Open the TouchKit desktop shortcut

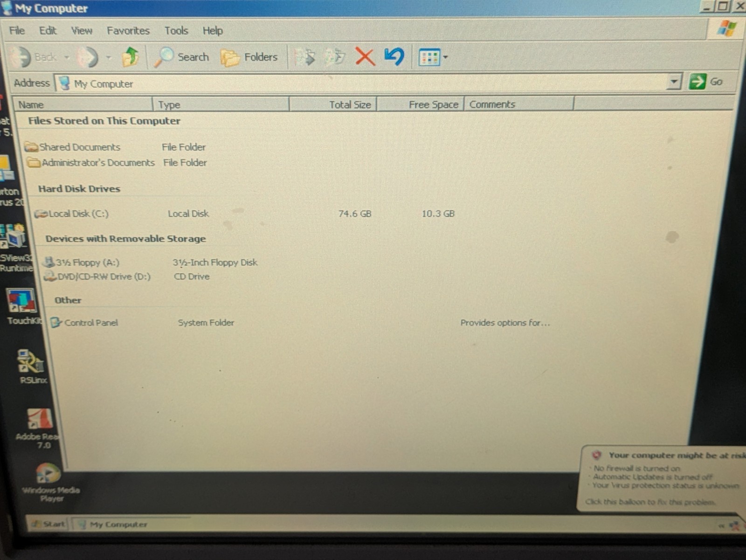(22, 306)
